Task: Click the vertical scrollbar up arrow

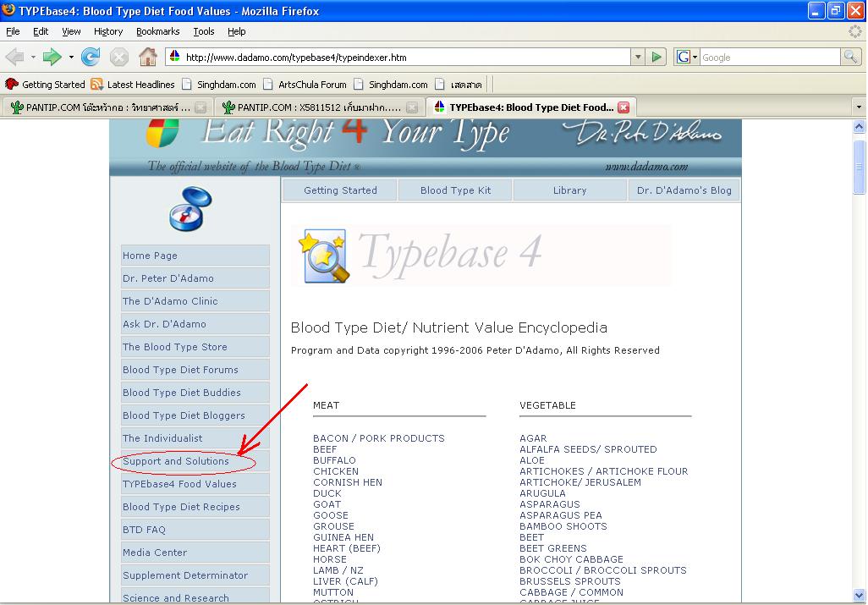Action: (x=860, y=127)
